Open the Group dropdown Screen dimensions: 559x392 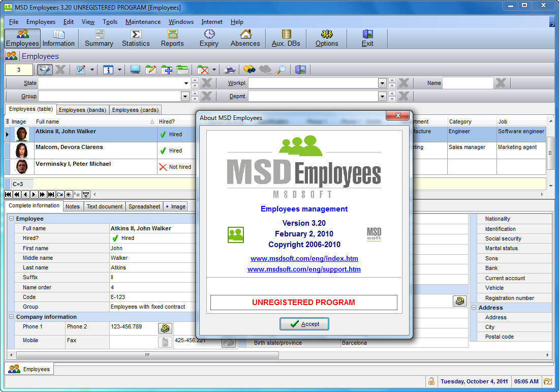(185, 96)
